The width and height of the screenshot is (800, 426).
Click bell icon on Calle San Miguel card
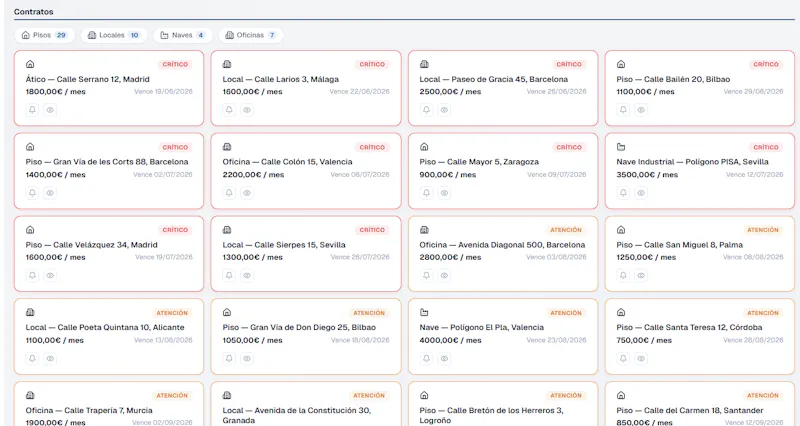tap(623, 275)
